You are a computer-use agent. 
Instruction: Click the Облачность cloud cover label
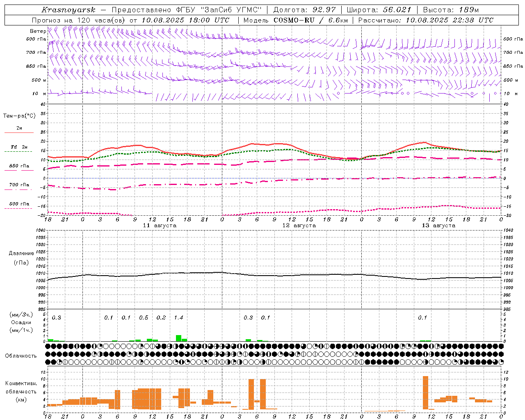pyautogui.click(x=21, y=356)
